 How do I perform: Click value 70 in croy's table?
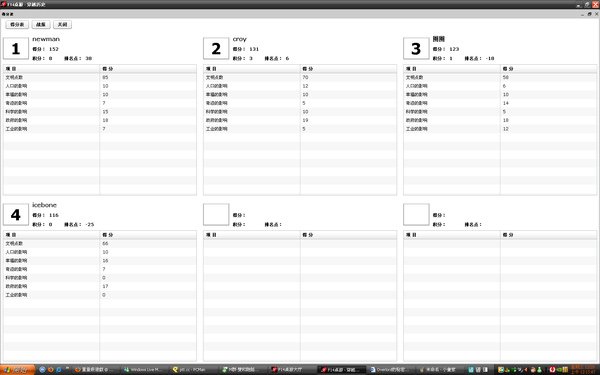305,77
